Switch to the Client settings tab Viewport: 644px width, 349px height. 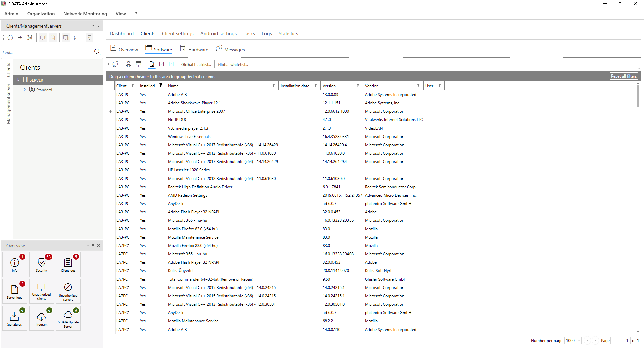pyautogui.click(x=178, y=34)
